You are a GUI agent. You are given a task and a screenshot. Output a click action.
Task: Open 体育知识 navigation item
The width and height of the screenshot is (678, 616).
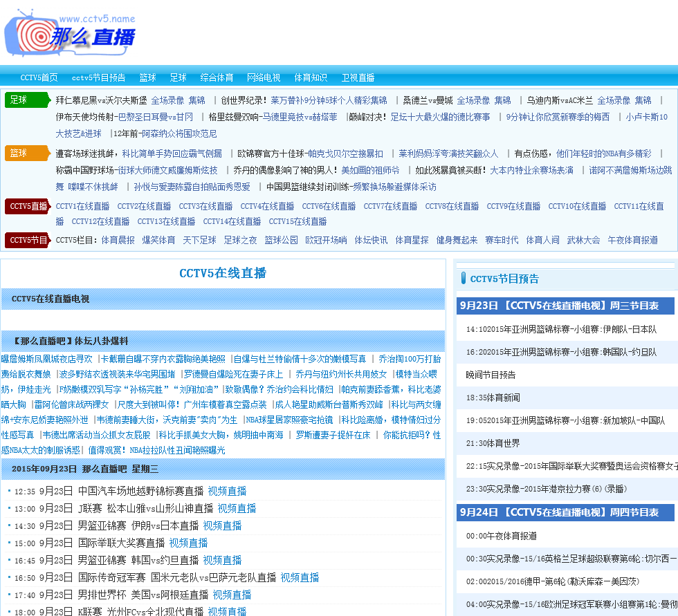[311, 77]
